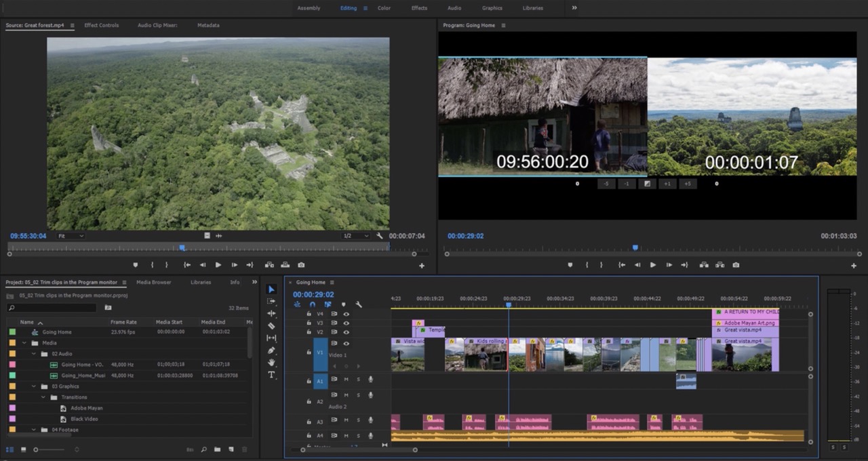This screenshot has width=868, height=461.
Task: Click the Export Frame camera icon
Action: pos(736,265)
